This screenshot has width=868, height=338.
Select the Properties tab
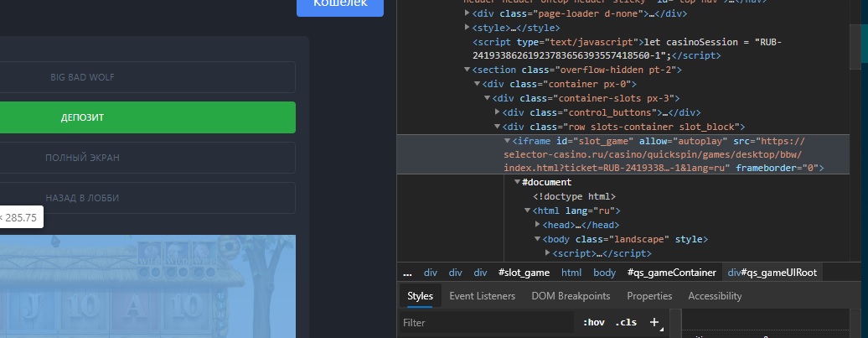coord(649,296)
